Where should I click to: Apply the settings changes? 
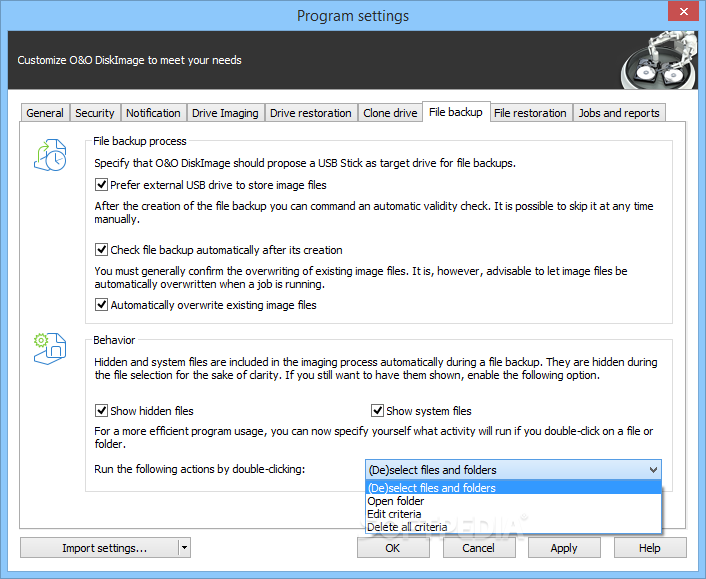pos(564,548)
